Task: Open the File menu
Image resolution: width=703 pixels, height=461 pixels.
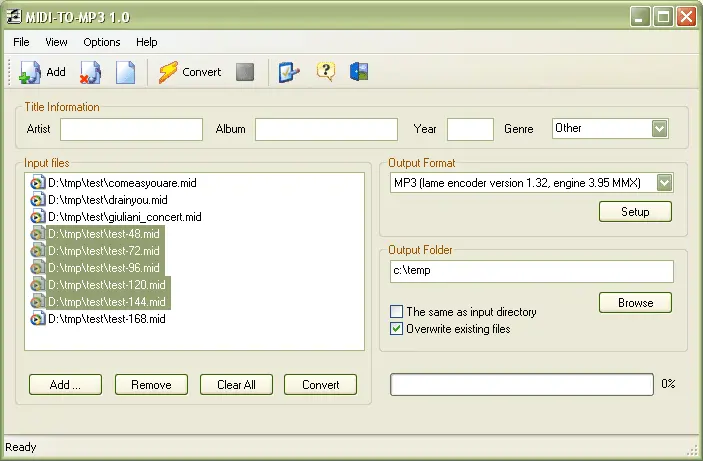Action: click(21, 42)
